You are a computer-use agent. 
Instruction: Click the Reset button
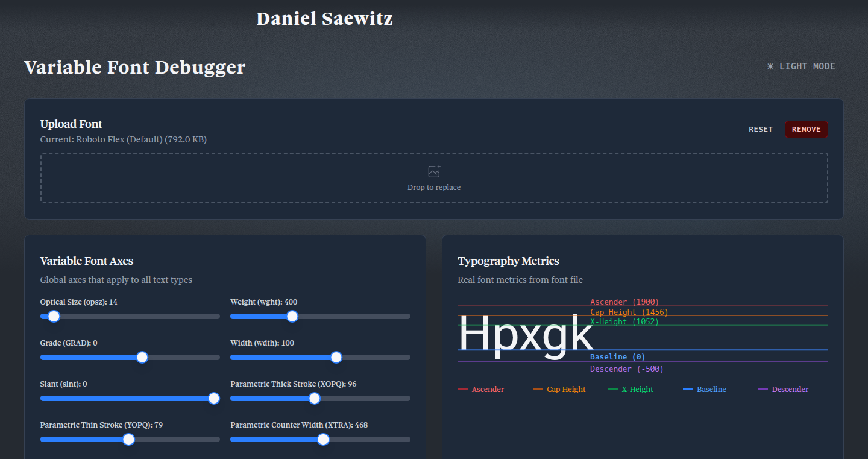(761, 130)
